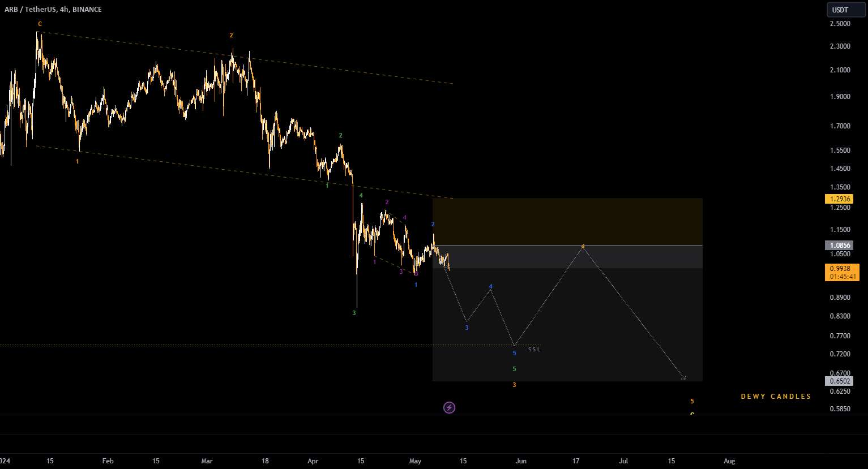Viewport: 868px width, 469px height.
Task: Select the purple wave 4 label
Action: tap(405, 218)
